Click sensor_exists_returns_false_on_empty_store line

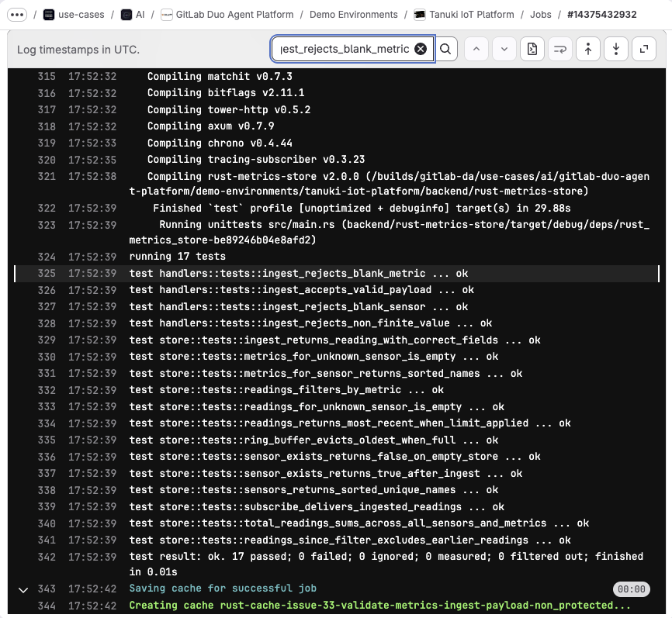coord(334,457)
